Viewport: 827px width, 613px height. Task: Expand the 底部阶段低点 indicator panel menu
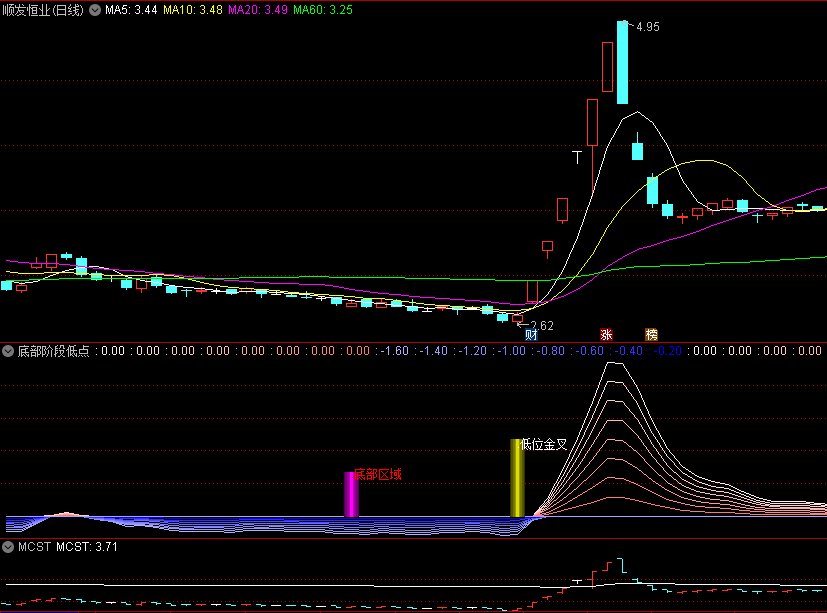tap(9, 352)
